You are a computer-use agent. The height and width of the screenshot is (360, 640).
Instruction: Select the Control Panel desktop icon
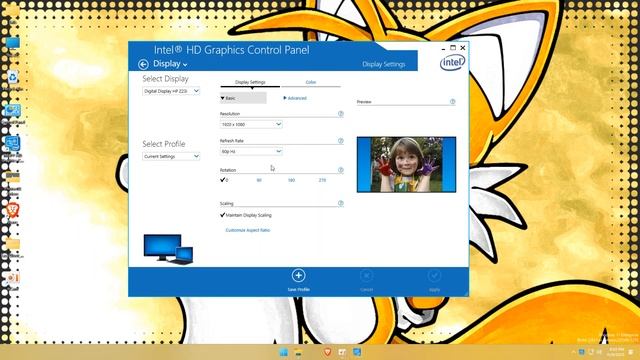[13, 113]
